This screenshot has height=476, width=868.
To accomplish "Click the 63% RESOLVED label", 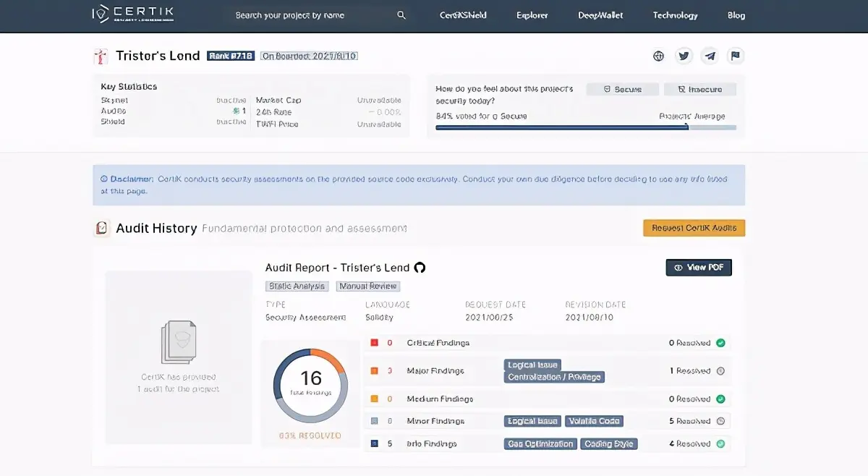I will [x=310, y=436].
